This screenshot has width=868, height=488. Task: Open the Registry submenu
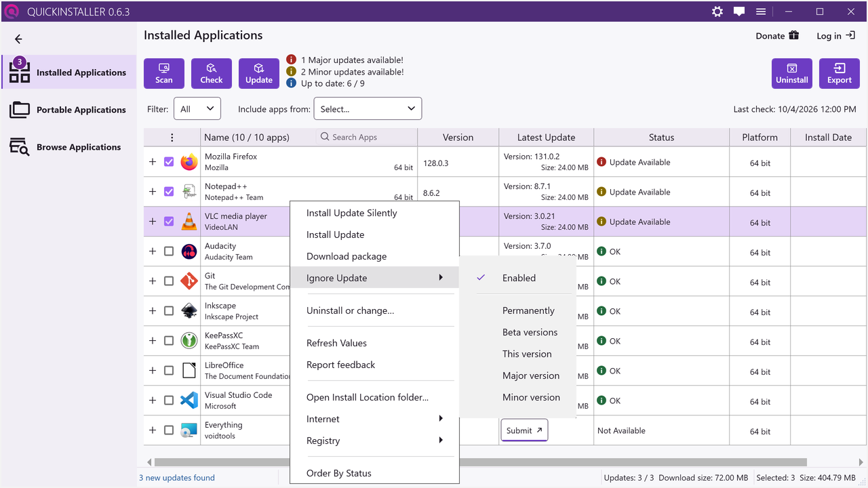point(374,441)
